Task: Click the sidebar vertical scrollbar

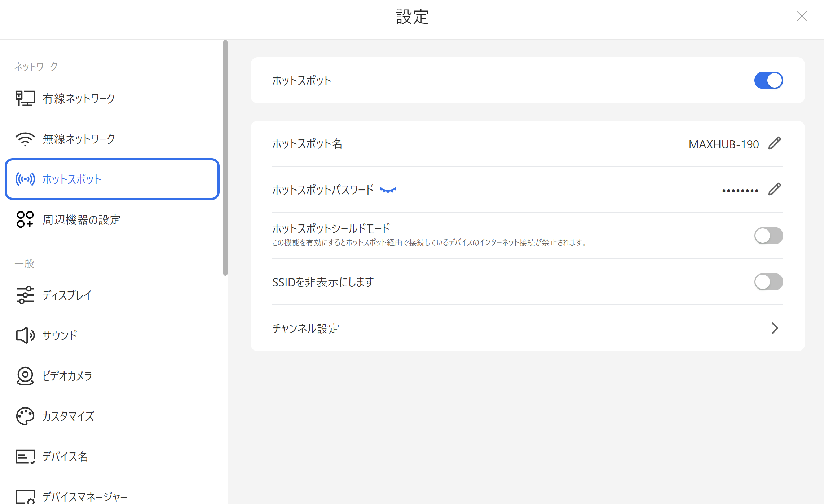Action: [225, 158]
